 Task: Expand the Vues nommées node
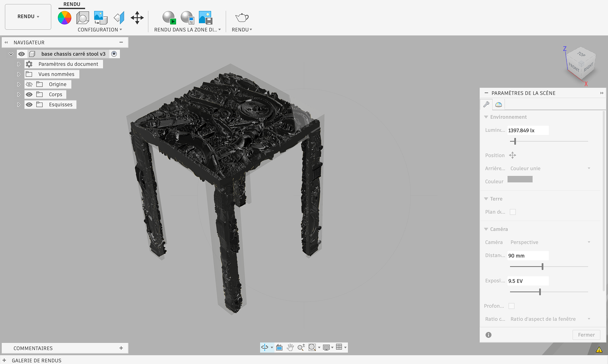[18, 74]
